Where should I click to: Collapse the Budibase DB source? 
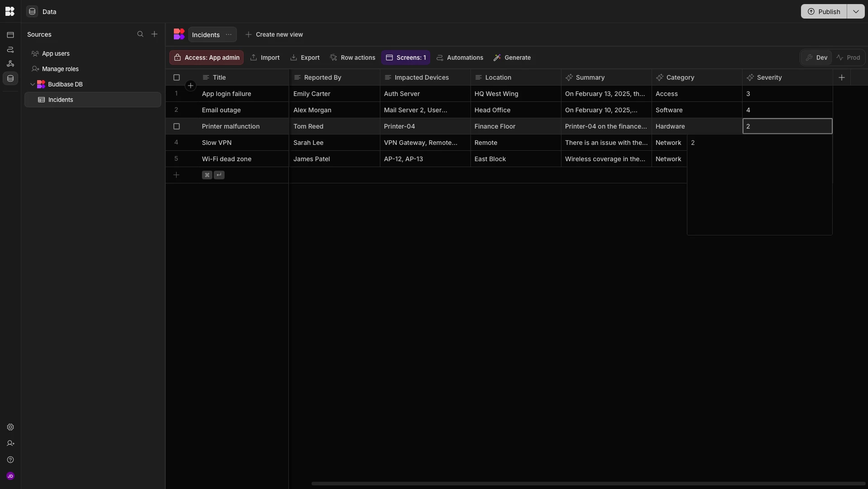click(33, 84)
